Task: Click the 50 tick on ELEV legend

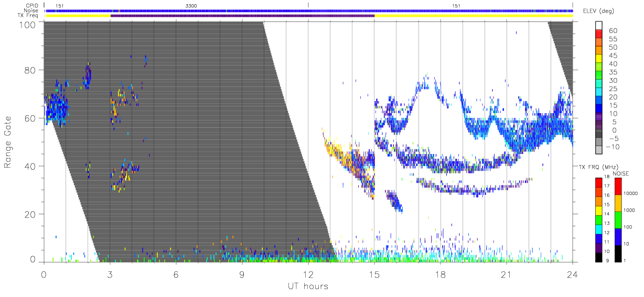Action: coord(613,48)
